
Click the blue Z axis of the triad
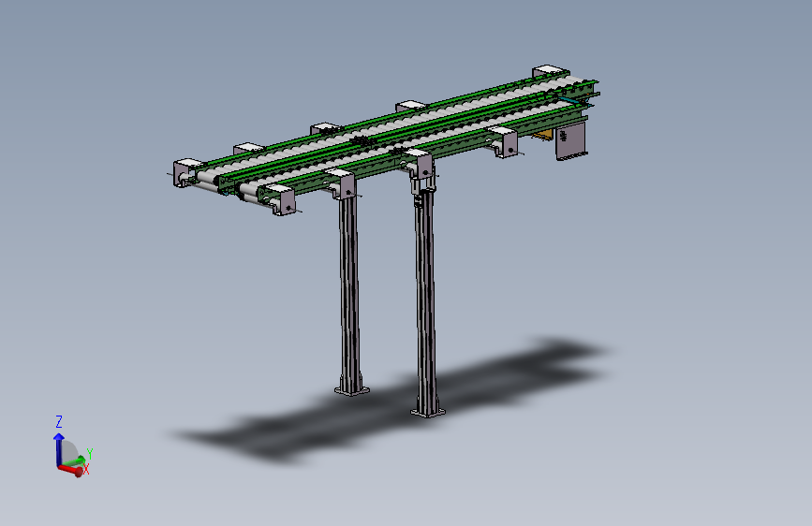(58, 449)
